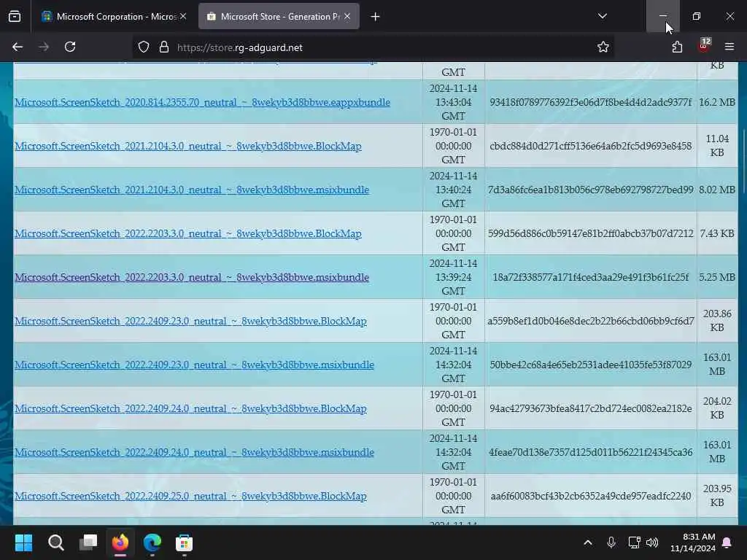Screen dimensions: 747x560
Task: Close the Microsoft Store Generation tab
Action: coord(347,16)
